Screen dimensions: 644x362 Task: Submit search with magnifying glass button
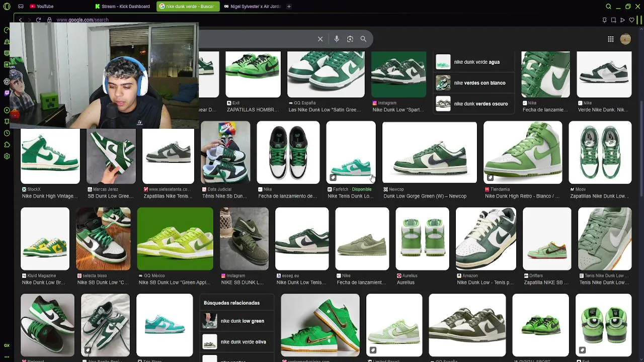[x=363, y=39]
